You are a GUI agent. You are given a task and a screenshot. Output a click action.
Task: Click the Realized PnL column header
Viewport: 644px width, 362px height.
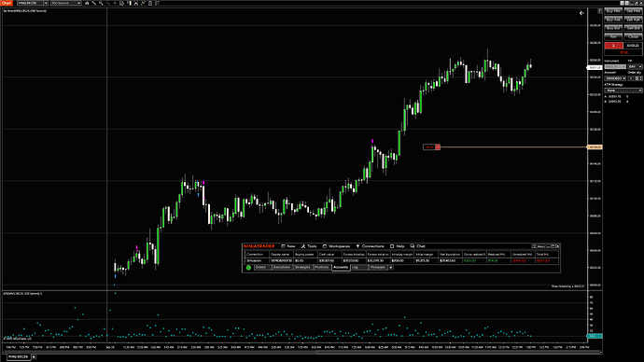(x=498, y=255)
